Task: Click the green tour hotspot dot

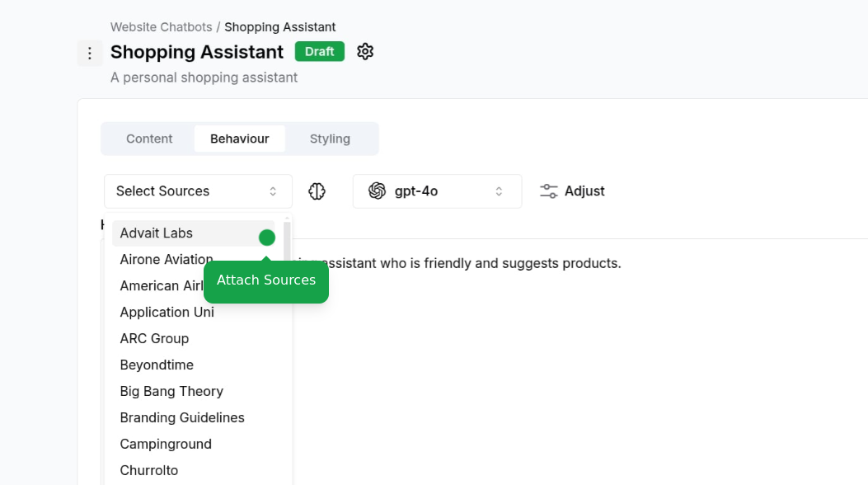Action: coord(267,238)
